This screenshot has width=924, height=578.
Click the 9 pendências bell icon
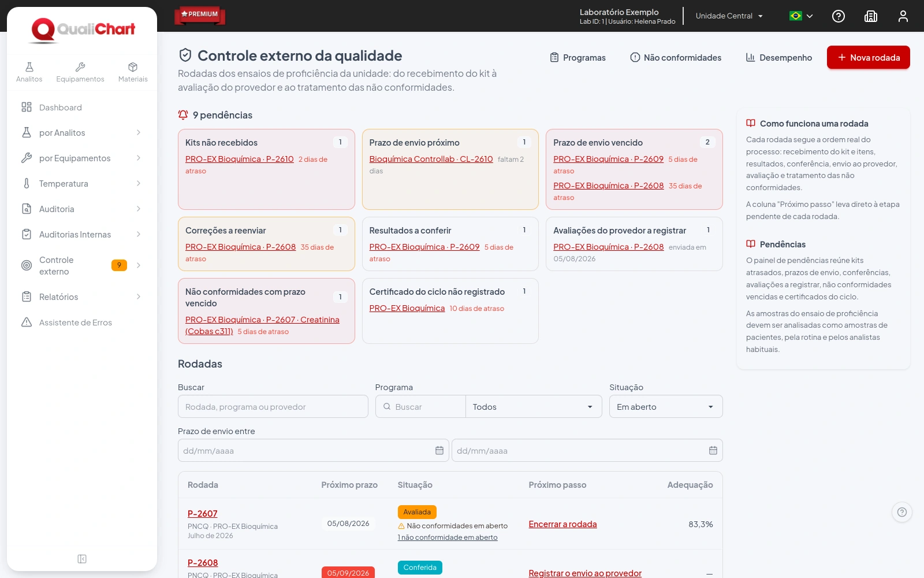pyautogui.click(x=183, y=115)
